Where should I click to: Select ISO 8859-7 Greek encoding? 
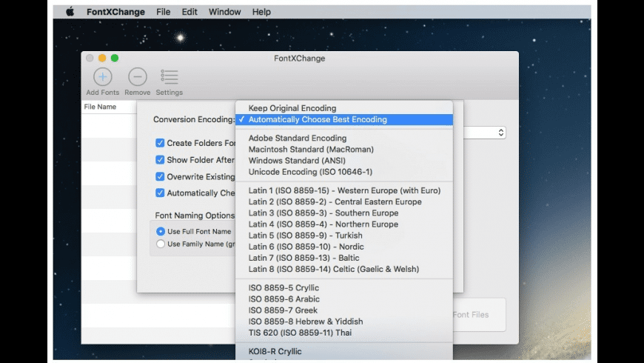[344, 310]
